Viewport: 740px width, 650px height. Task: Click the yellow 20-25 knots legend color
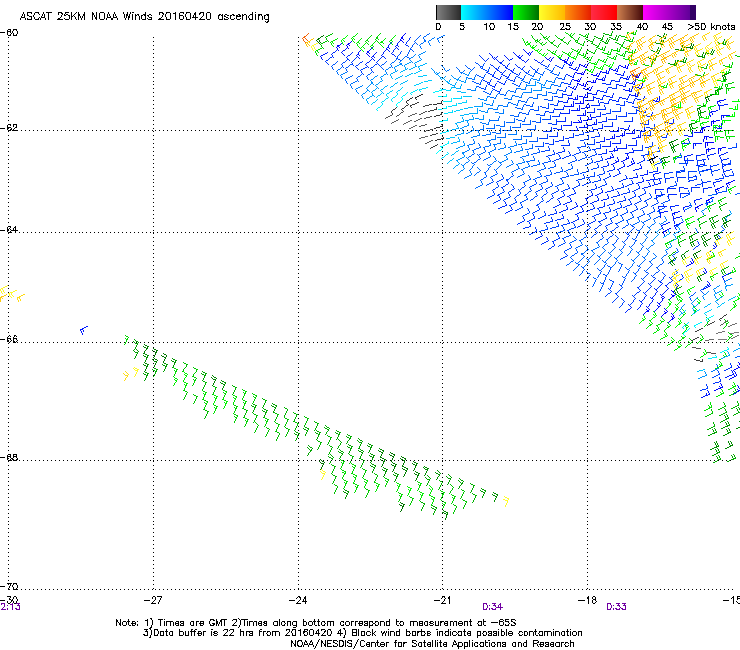click(552, 12)
